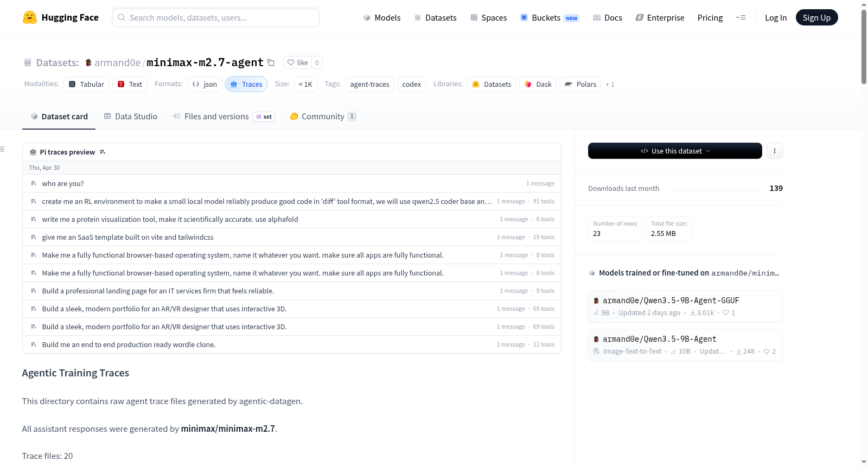
Task: Switch to the Dataset card tab
Action: tap(59, 117)
